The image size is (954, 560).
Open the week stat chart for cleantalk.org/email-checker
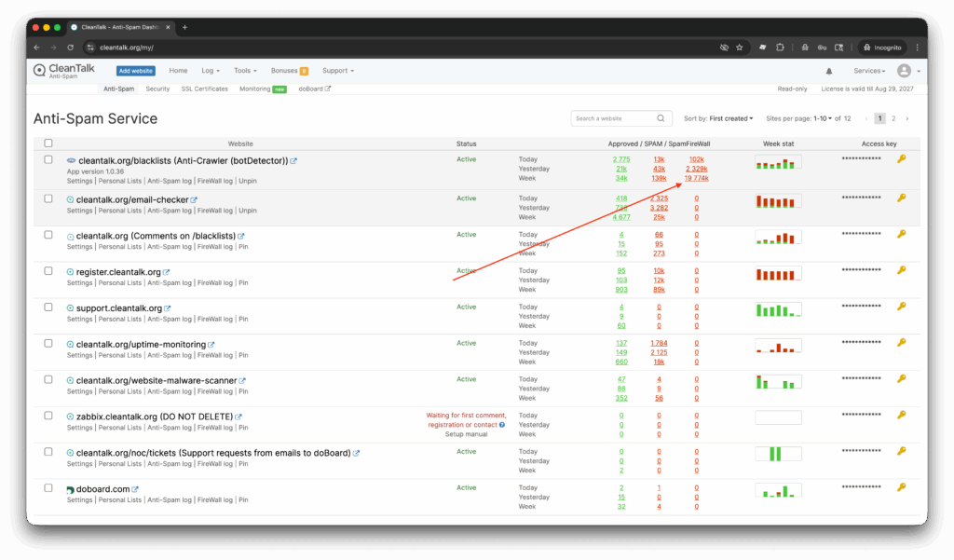pyautogui.click(x=777, y=200)
